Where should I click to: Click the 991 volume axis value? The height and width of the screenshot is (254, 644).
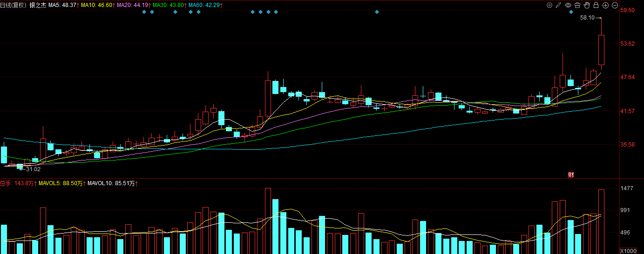coord(626,210)
